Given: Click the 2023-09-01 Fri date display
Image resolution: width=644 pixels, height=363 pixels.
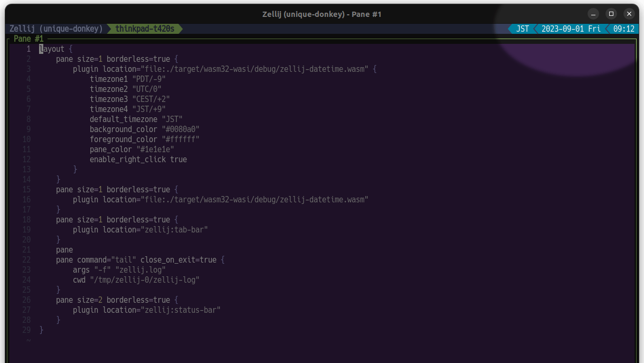Looking at the screenshot, I should 571,29.
